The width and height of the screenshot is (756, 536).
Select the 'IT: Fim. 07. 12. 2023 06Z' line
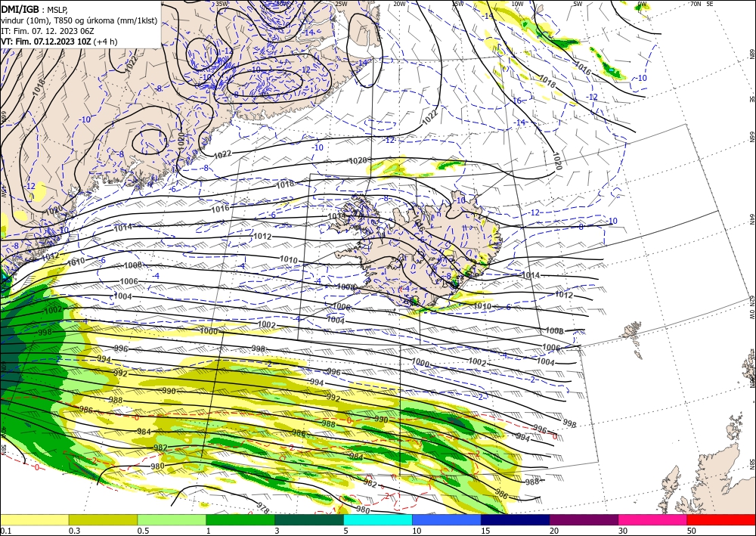click(x=48, y=31)
